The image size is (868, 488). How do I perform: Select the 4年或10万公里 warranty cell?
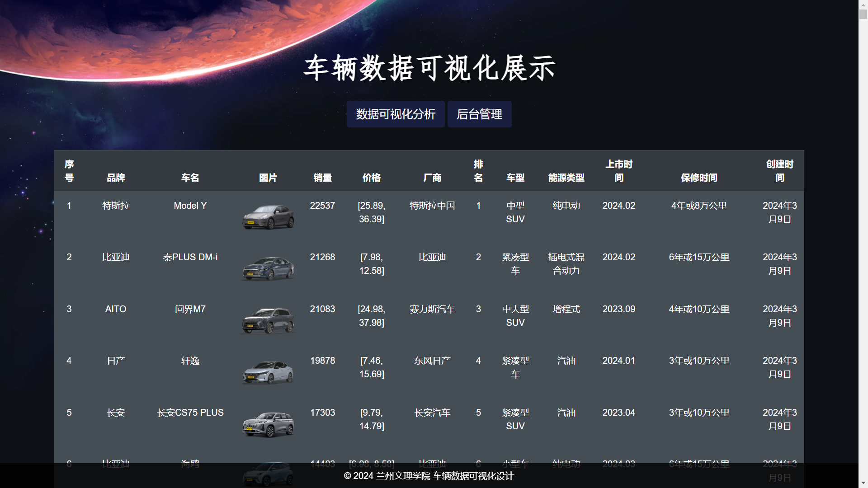point(699,309)
